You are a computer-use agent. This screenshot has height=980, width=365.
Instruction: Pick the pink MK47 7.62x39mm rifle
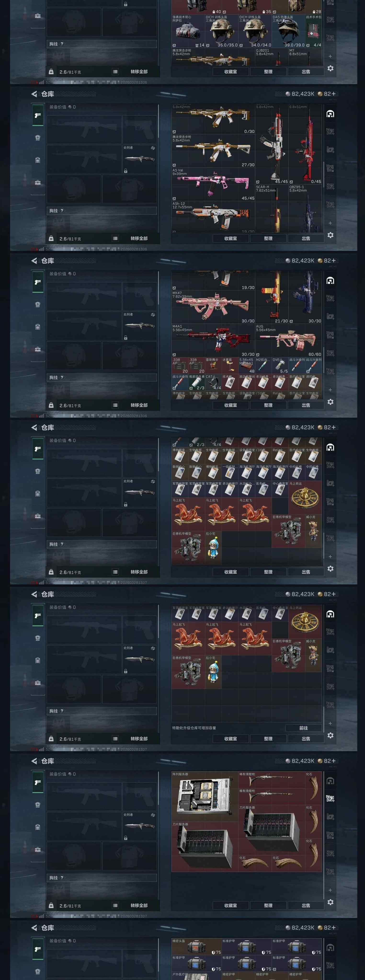pos(213,307)
